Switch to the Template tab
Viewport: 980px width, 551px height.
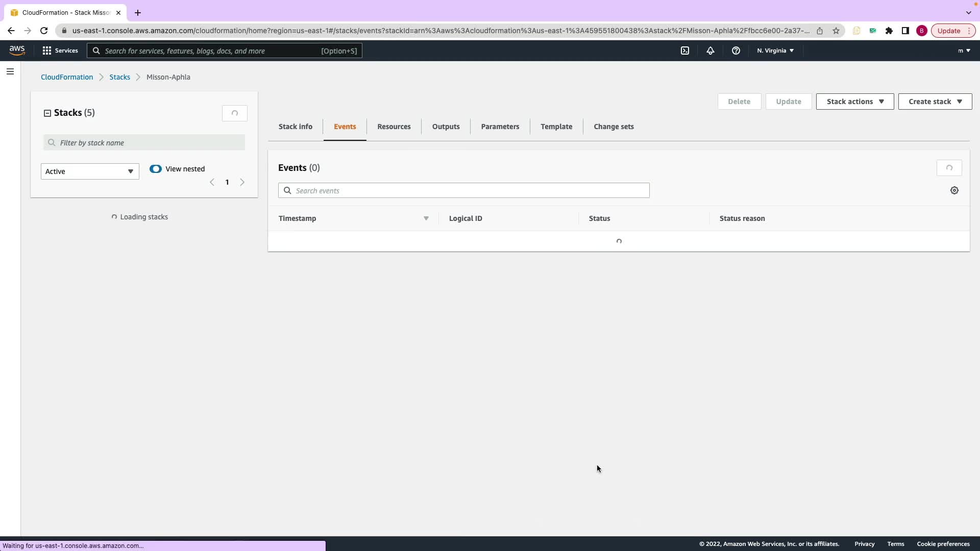(556, 127)
